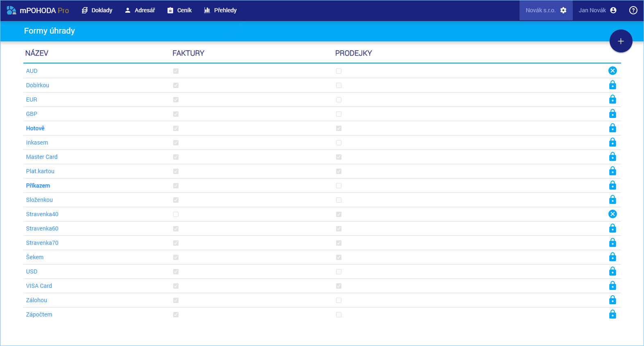The image size is (644, 346).
Task: Click the Formy úhrady page title
Action: (x=50, y=31)
